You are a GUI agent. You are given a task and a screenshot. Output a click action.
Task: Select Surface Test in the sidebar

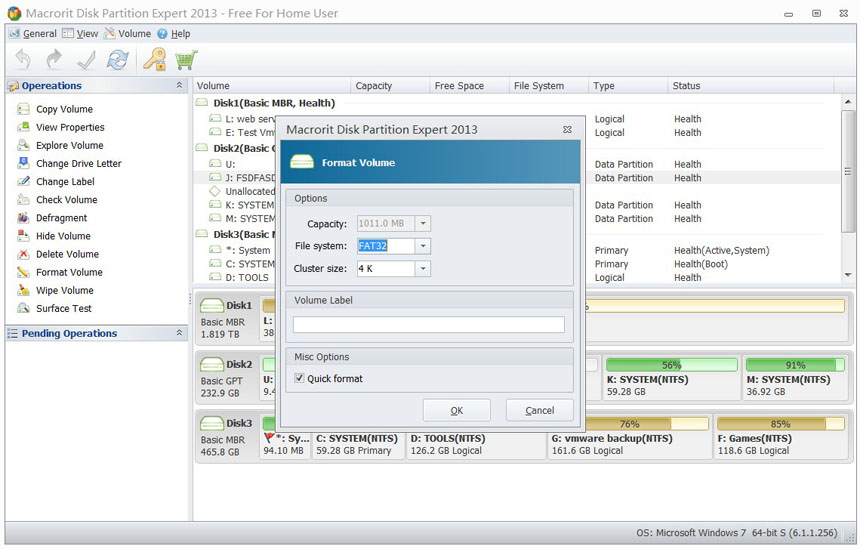pos(63,308)
